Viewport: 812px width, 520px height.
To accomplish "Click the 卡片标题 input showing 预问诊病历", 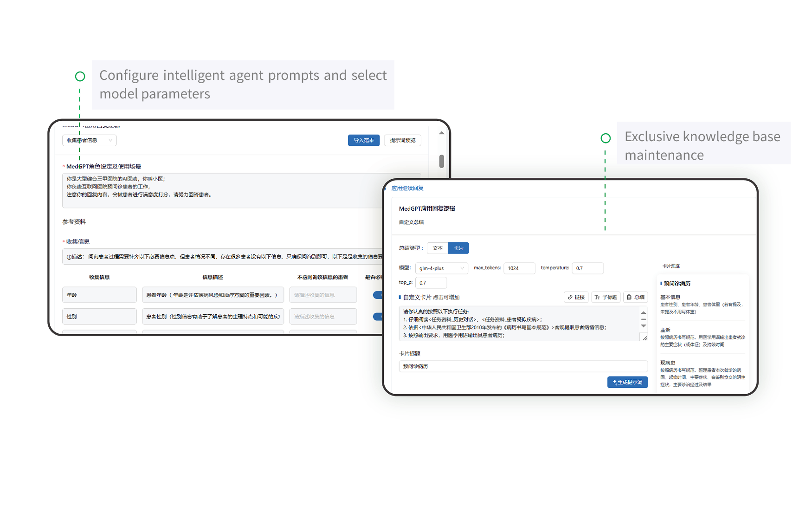I will click(523, 366).
